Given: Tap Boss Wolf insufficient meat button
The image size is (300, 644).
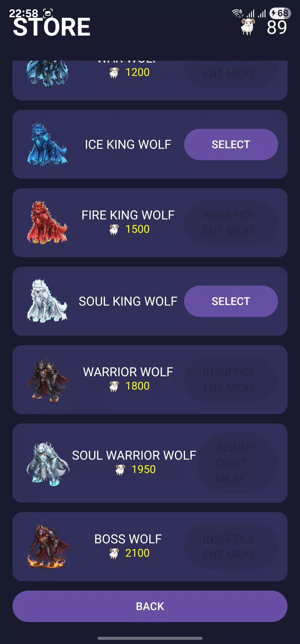Looking at the screenshot, I should pos(231,547).
